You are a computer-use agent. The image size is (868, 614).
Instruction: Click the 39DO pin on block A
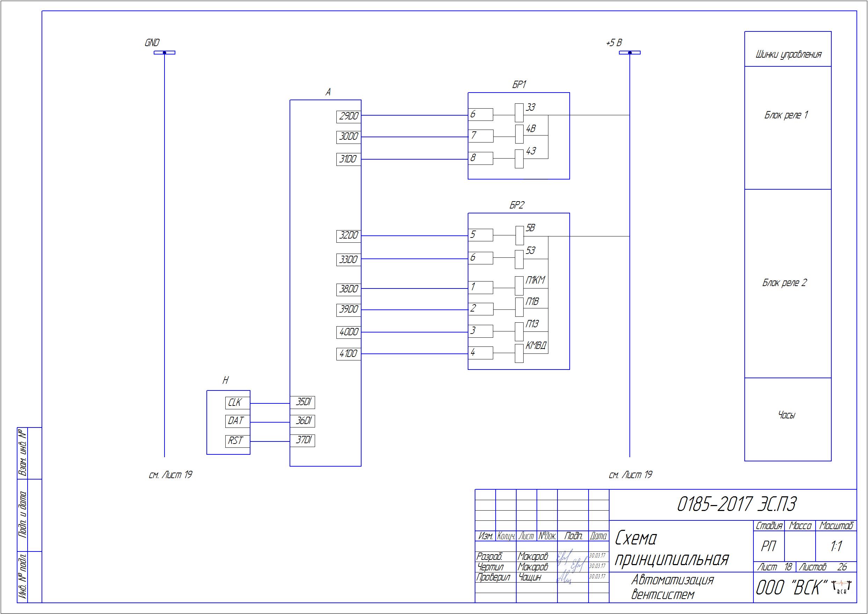click(x=349, y=310)
